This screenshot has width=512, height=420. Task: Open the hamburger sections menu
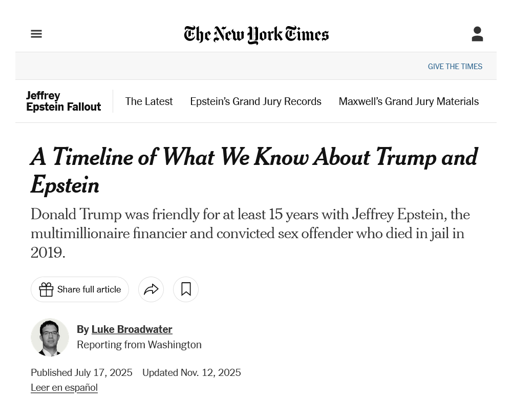[x=36, y=34]
